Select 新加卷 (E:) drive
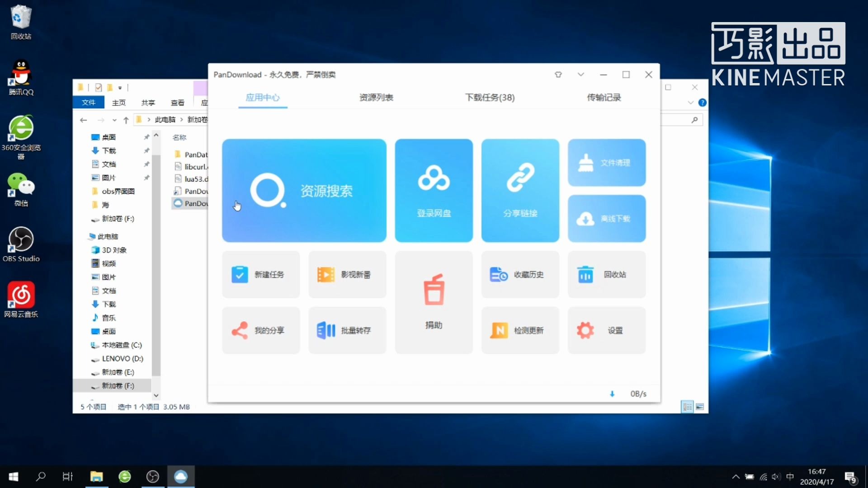Screen dimensions: 868x488 (118, 372)
